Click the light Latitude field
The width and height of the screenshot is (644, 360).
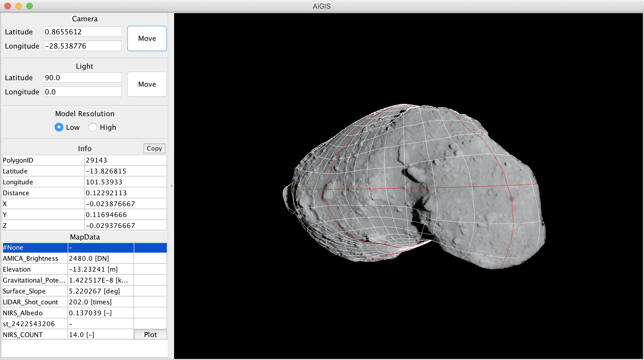point(82,78)
